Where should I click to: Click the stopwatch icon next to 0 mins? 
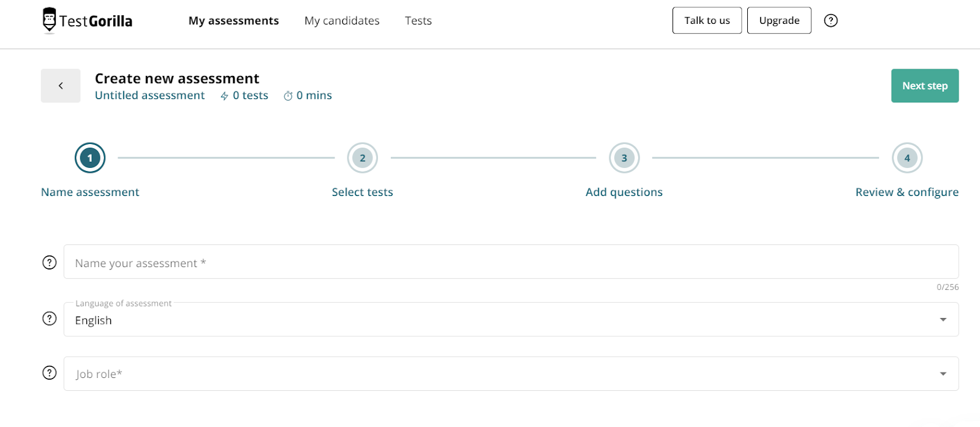[x=288, y=96]
